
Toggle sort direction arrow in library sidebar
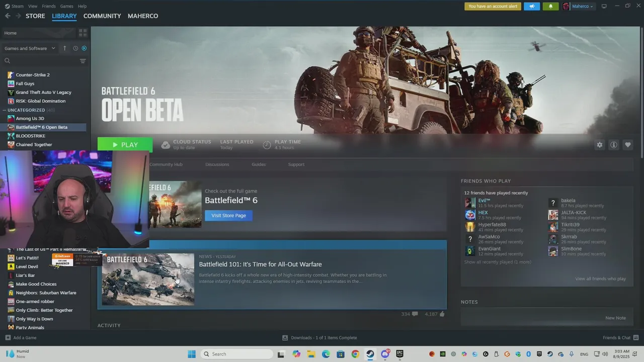[64, 48]
